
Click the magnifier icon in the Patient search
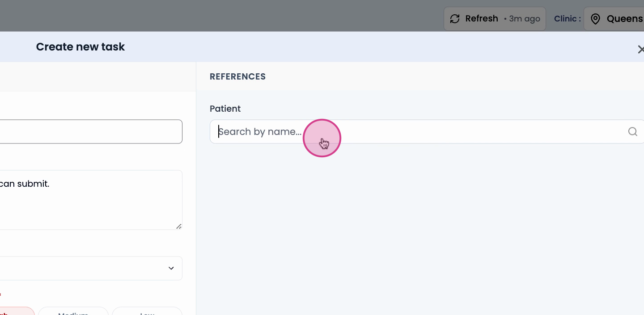click(x=632, y=132)
